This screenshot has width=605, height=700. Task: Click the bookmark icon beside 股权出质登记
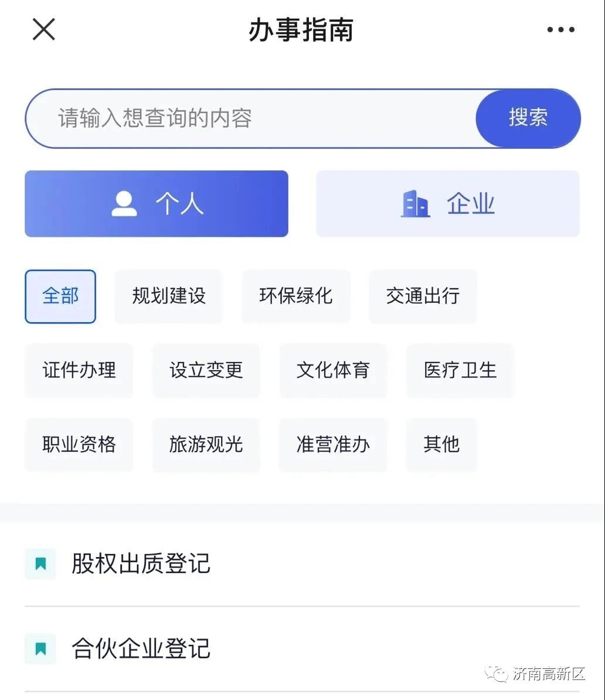coord(40,564)
